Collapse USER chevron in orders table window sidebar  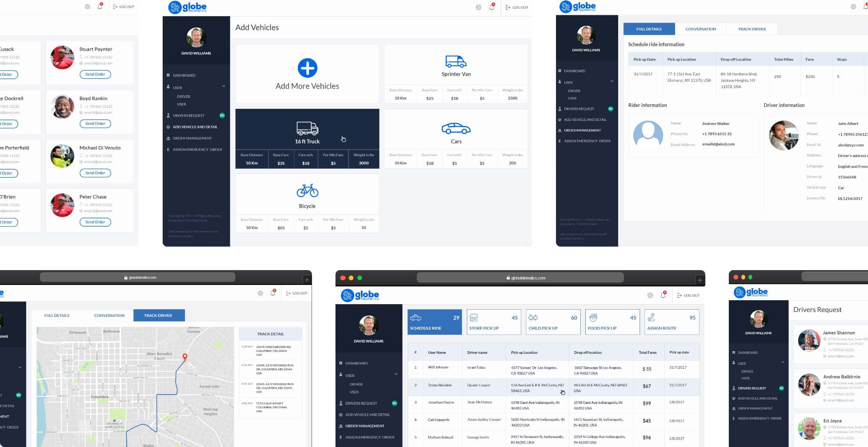click(x=396, y=374)
